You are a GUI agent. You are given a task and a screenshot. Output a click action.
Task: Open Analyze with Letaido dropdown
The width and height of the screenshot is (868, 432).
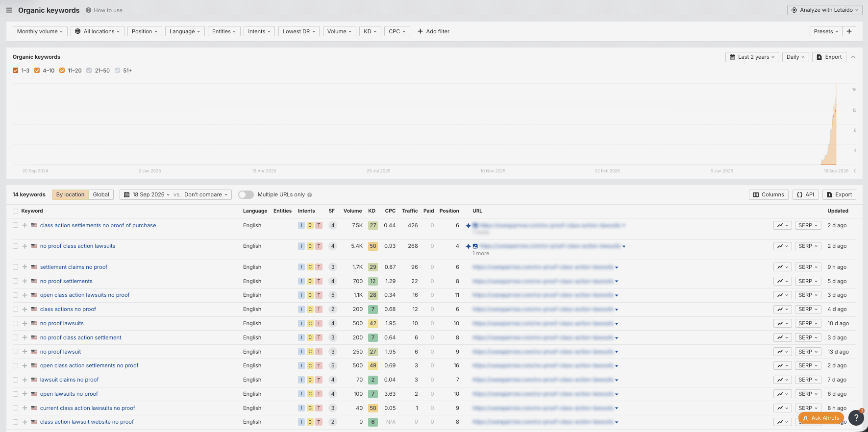coord(825,10)
